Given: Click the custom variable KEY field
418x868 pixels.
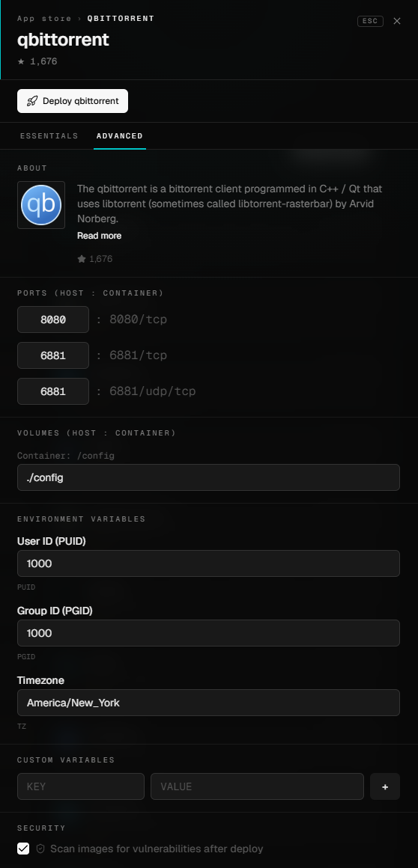Looking at the screenshot, I should [81, 786].
